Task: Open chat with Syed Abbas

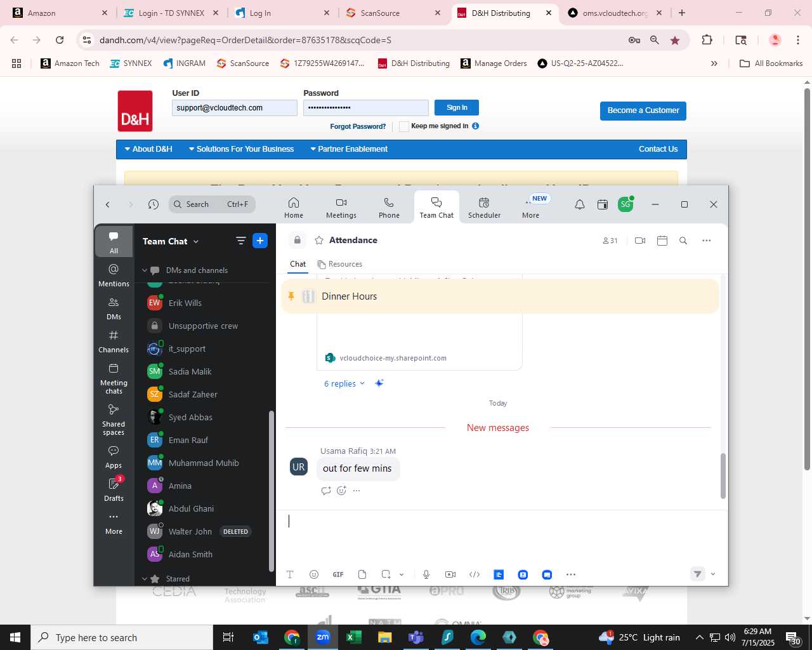Action: click(x=203, y=417)
